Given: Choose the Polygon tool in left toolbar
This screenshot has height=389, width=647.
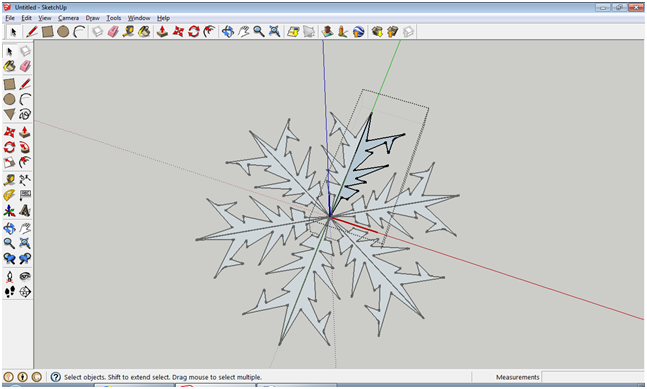Looking at the screenshot, I should [9, 115].
